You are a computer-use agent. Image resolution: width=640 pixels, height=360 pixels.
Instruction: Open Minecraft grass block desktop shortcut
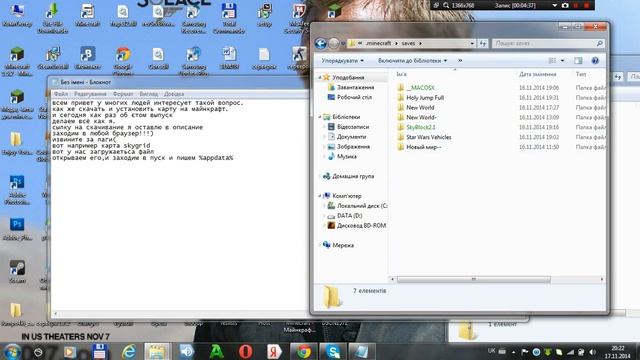[17, 62]
